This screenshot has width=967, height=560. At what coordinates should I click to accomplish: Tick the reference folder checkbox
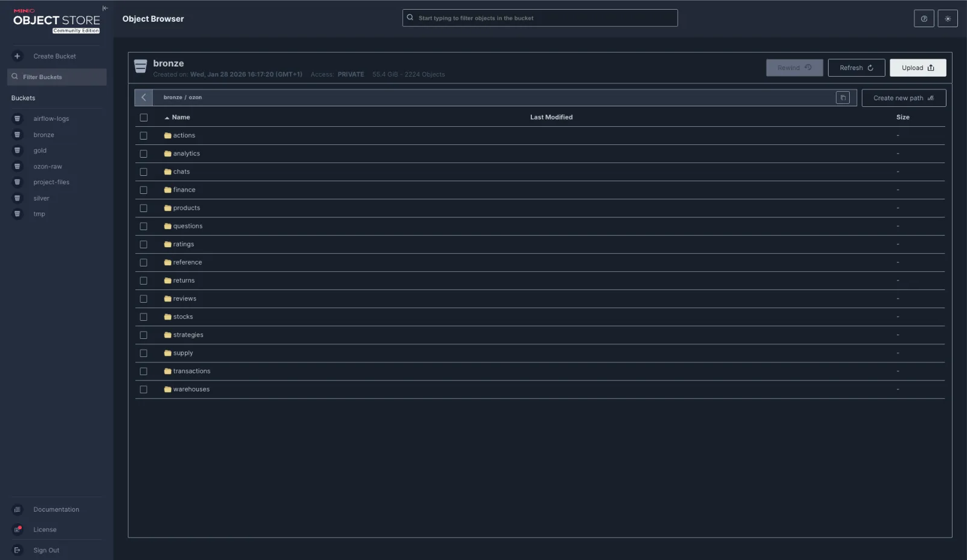tap(143, 262)
